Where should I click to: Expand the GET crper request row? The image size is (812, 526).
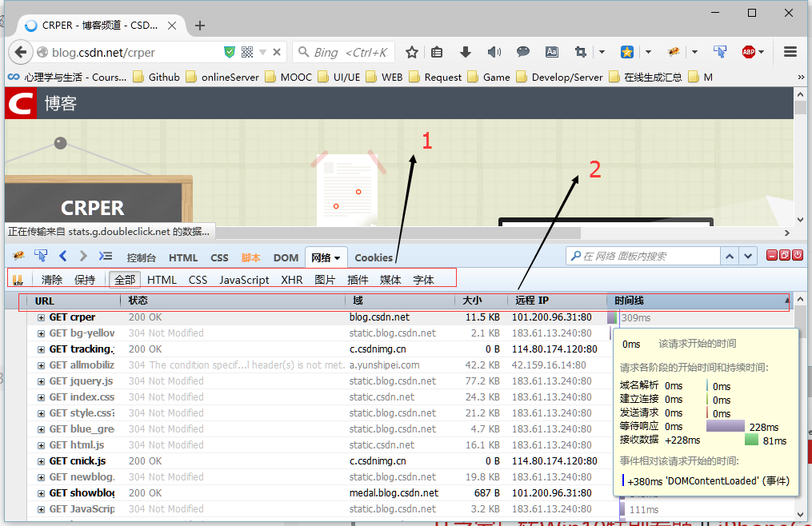coord(41,318)
